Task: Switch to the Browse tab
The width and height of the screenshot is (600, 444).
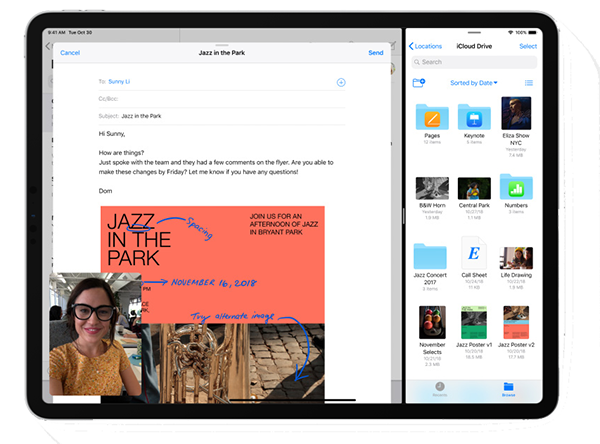Action: point(508,389)
